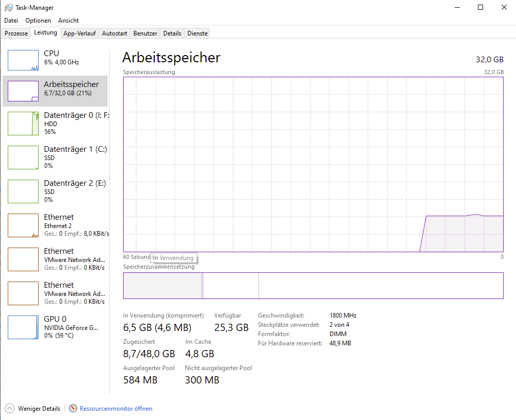Open the Optionen menu
This screenshot has height=420, width=516.
38,21
